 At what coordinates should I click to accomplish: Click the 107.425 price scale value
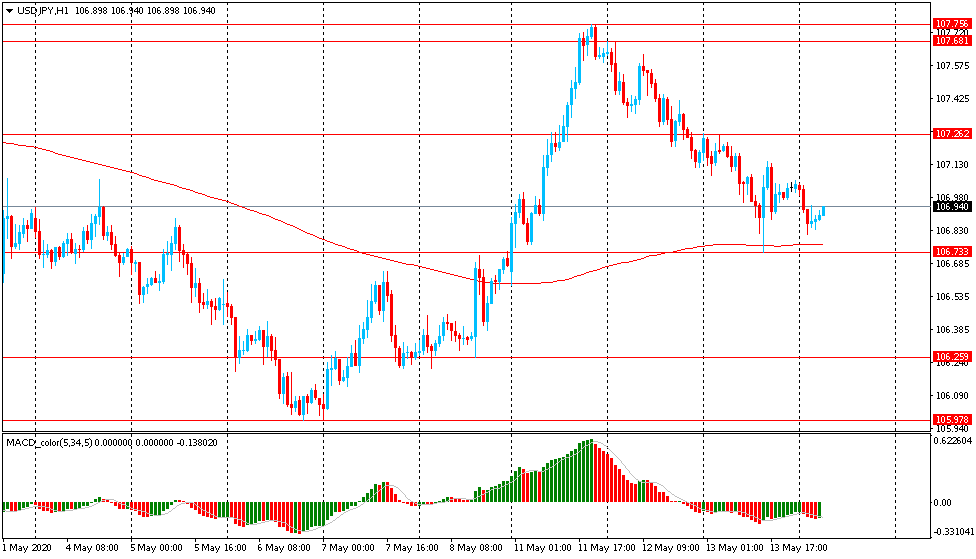[x=952, y=98]
